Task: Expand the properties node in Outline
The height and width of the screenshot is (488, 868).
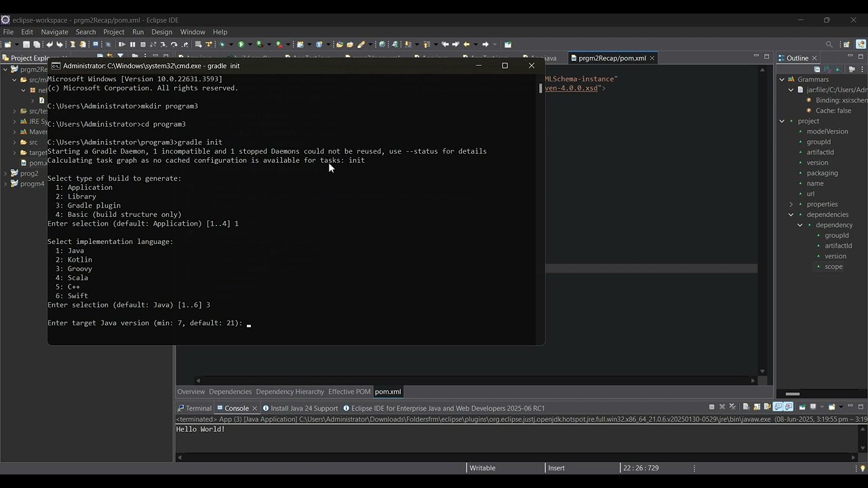Action: (791, 204)
